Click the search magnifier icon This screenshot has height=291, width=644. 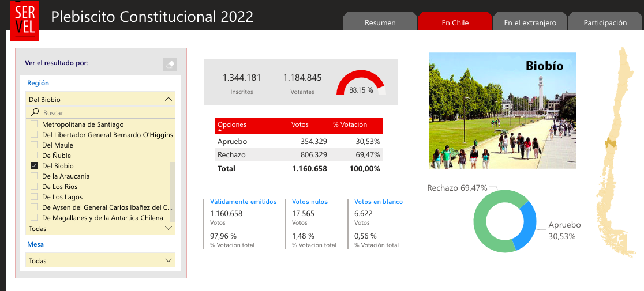click(x=35, y=112)
